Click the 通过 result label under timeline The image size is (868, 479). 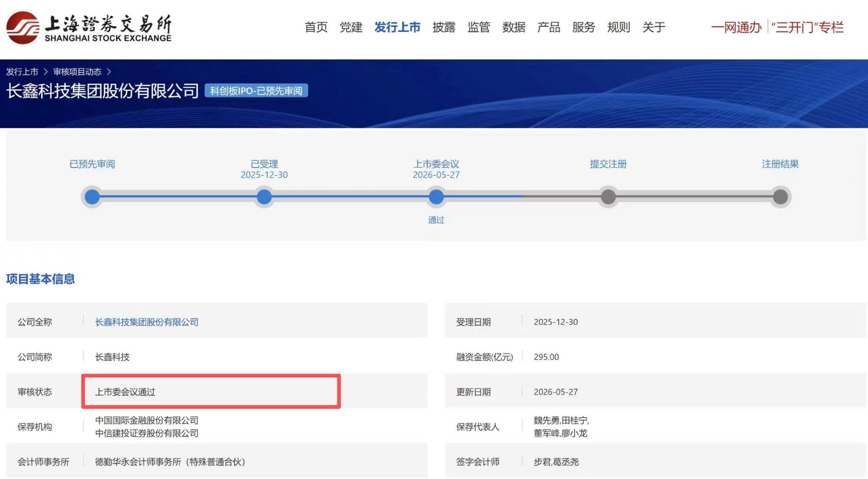436,220
